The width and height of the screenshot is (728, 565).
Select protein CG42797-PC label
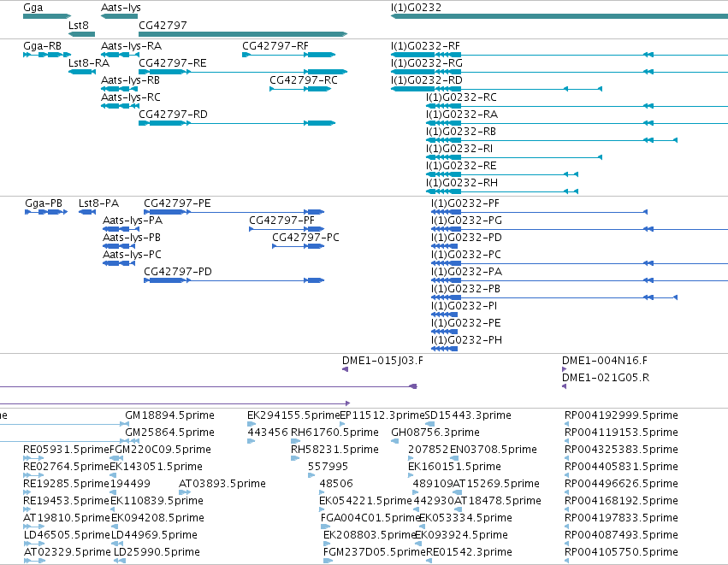click(x=306, y=238)
